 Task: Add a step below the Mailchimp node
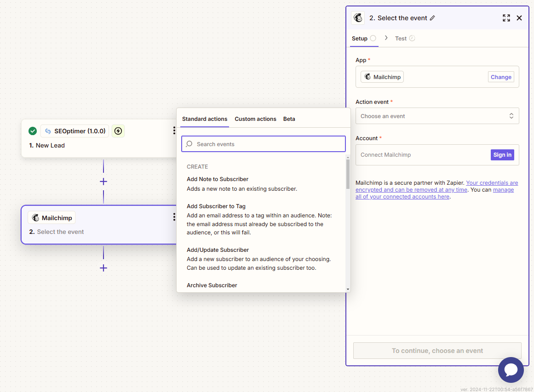click(103, 268)
